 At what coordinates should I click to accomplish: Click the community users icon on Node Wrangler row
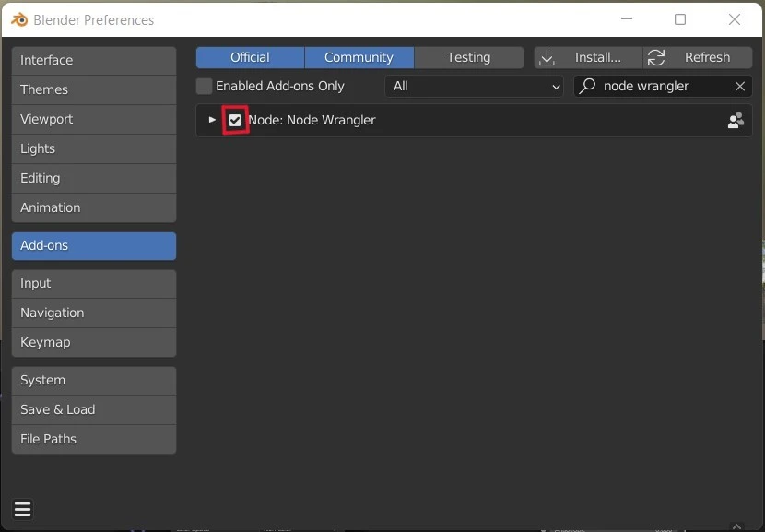(x=736, y=120)
